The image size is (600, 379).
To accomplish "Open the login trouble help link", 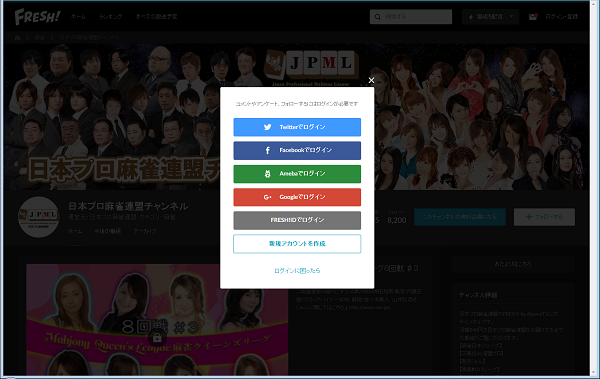I will [x=297, y=271].
